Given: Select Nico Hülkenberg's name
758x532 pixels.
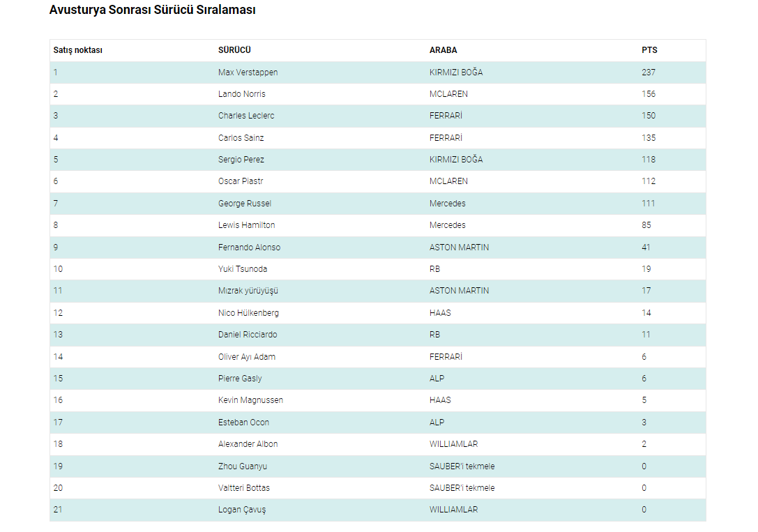Looking at the screenshot, I should click(248, 313).
